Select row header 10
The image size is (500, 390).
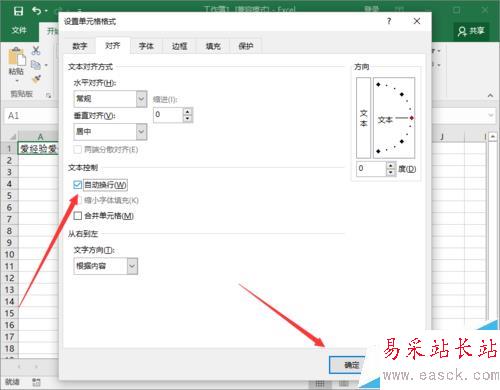[x=9, y=255]
